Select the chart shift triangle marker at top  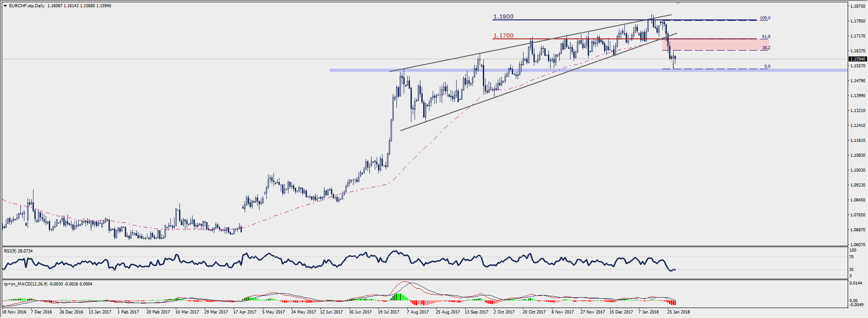[677, 3]
